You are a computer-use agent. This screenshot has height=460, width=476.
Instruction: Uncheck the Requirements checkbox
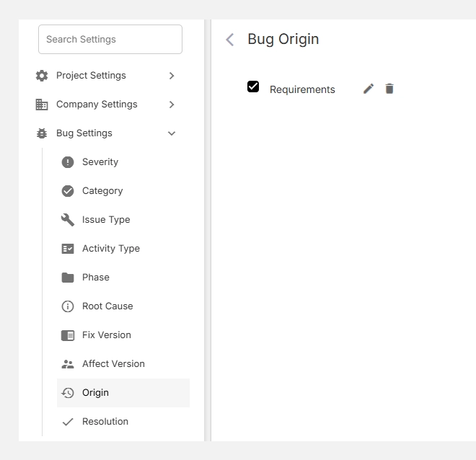pos(253,87)
